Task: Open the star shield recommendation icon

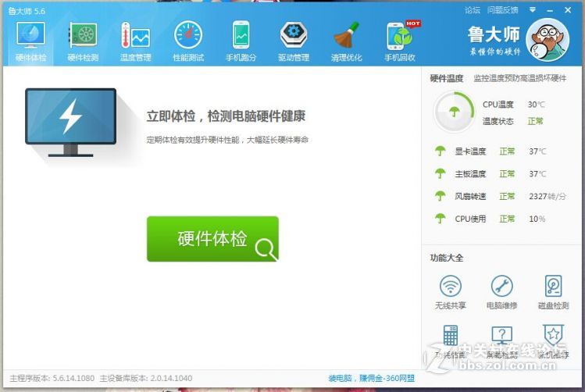Action: coord(553,335)
